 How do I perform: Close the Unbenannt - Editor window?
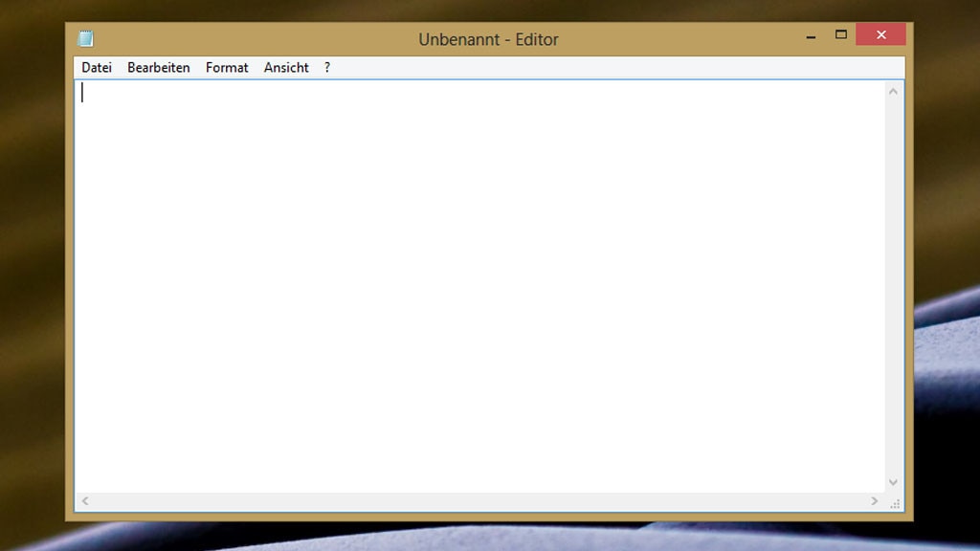[x=880, y=33]
